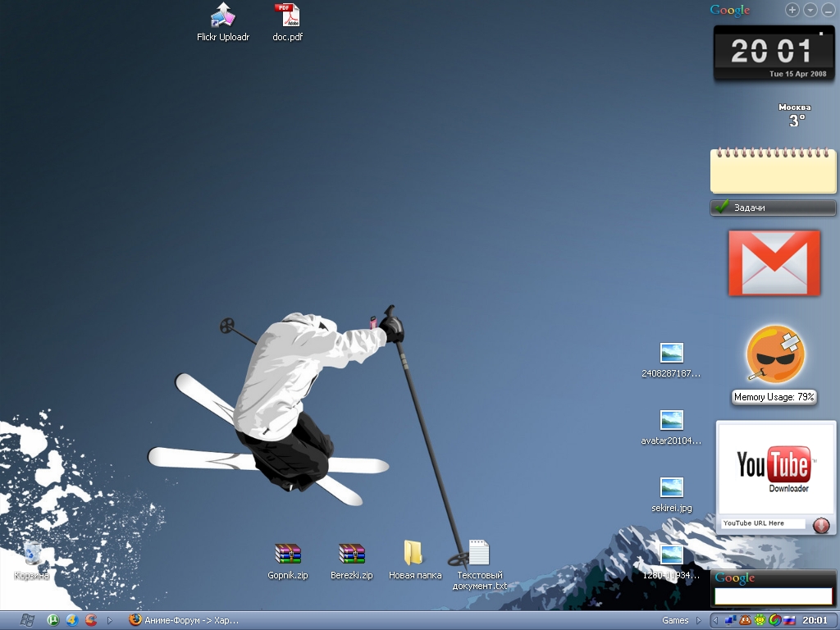Screen dimensions: 840x630
Task: Open the sekirei.jpg image file
Action: tap(672, 487)
